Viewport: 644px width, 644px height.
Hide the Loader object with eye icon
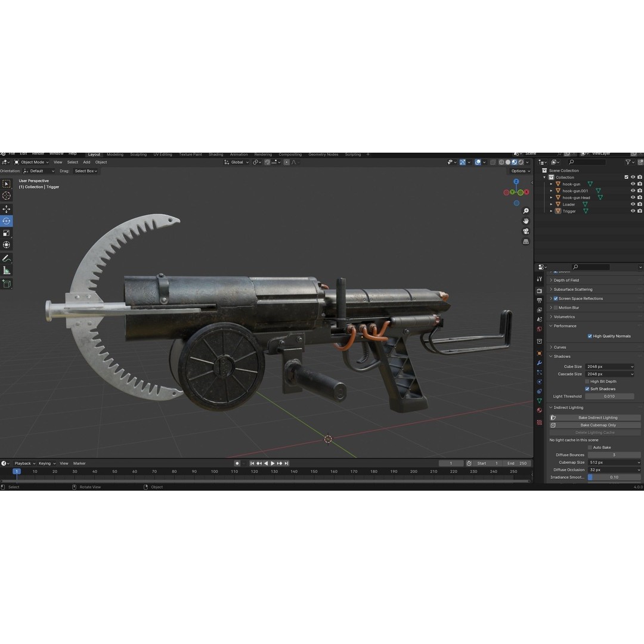(x=633, y=204)
